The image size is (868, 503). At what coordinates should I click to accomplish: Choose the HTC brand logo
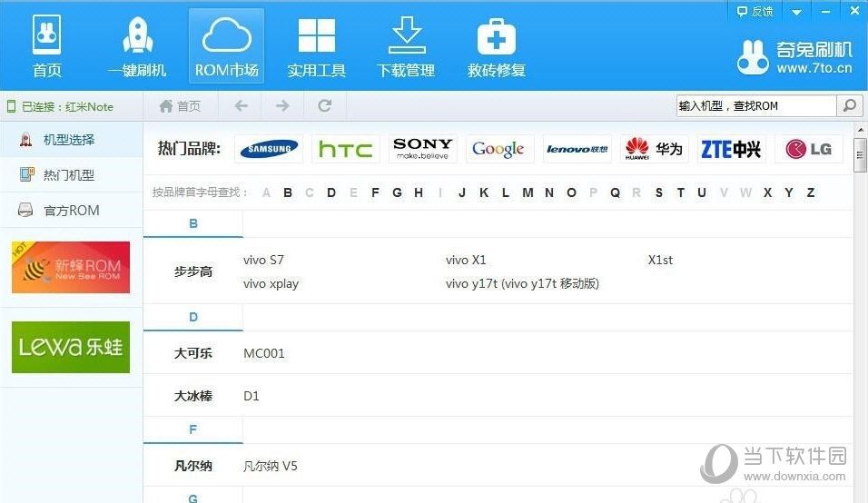click(x=345, y=149)
